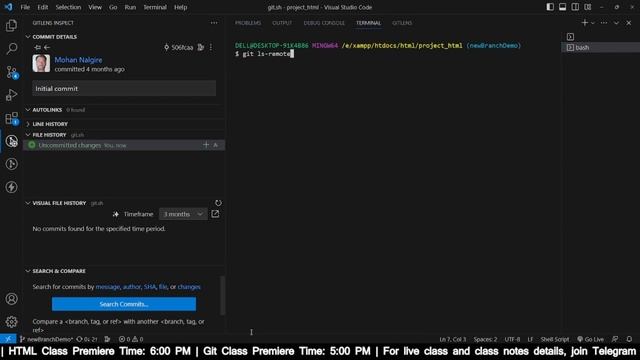This screenshot has width=640, height=360.
Task: Collapse the panel with the chevron down
Action: (616, 23)
